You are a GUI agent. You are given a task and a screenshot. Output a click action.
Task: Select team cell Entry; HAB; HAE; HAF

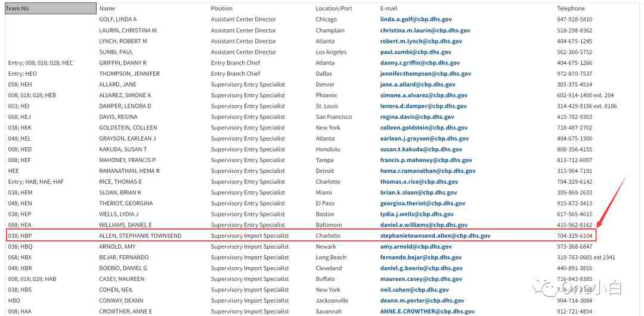pyautogui.click(x=36, y=182)
